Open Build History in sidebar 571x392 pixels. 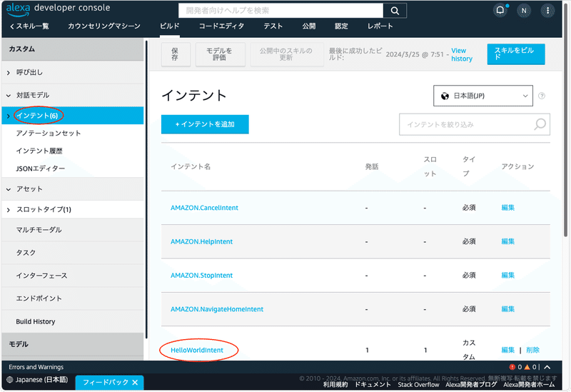coord(36,322)
